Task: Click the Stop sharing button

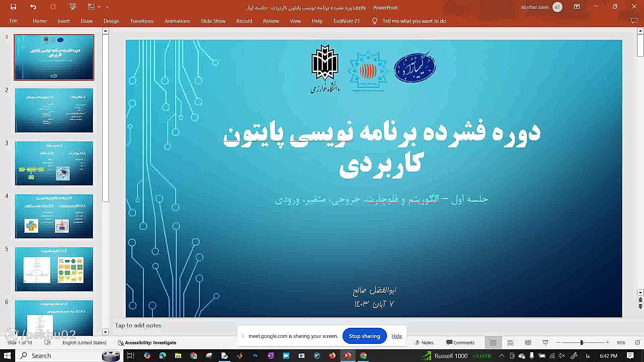Action: [364, 336]
